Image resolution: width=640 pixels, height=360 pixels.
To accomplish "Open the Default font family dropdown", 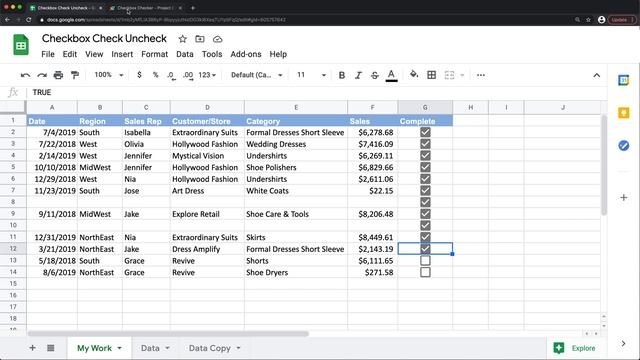I will pos(257,75).
